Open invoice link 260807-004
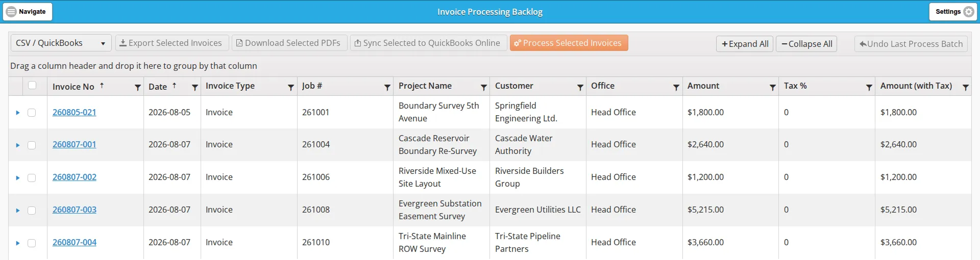Screen dimensions: 980x260 tap(74, 242)
